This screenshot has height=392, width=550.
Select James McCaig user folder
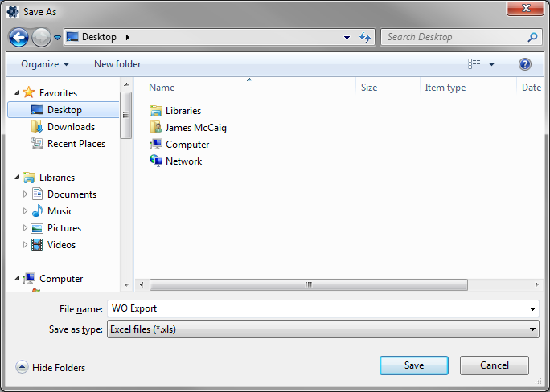click(195, 128)
